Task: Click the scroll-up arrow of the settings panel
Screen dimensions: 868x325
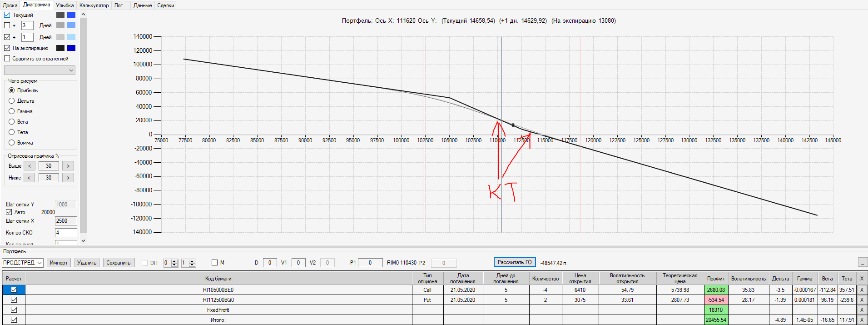Action: pyautogui.click(x=83, y=15)
